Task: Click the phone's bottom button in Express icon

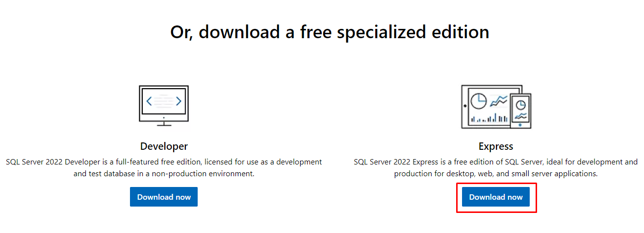Action: (520, 125)
